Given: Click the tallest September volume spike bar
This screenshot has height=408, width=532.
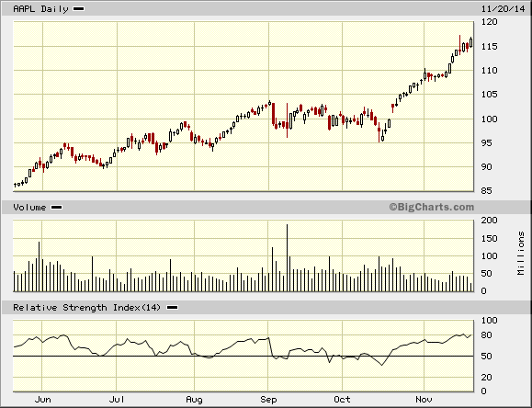Looking at the screenshot, I should click(287, 258).
